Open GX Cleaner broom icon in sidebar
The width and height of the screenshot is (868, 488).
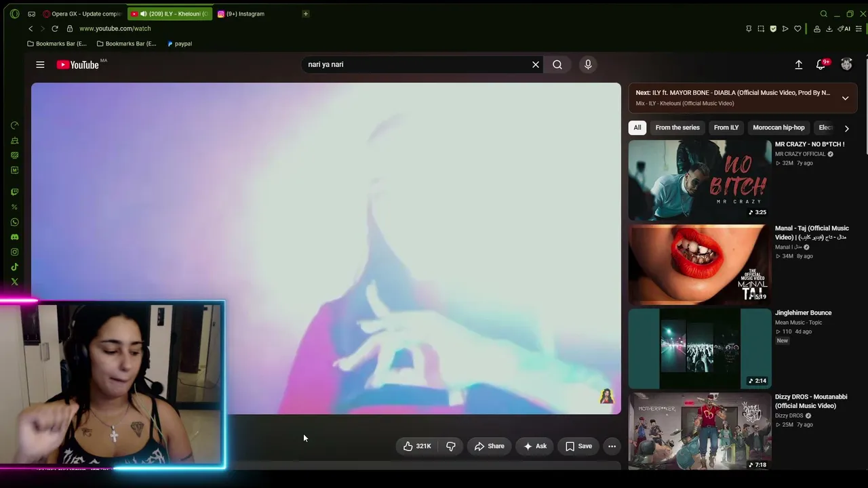coord(15,140)
